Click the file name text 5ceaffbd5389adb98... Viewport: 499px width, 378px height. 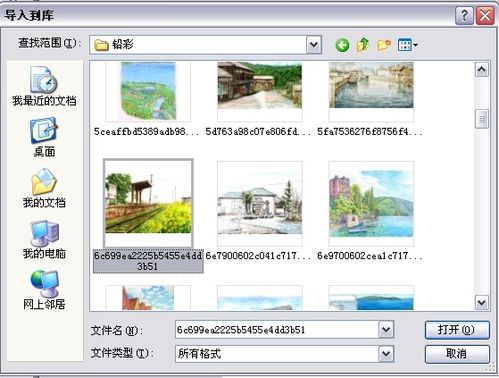[x=146, y=132]
